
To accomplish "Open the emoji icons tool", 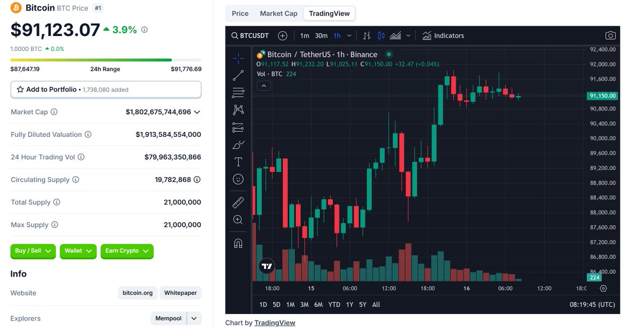I will pyautogui.click(x=238, y=179).
